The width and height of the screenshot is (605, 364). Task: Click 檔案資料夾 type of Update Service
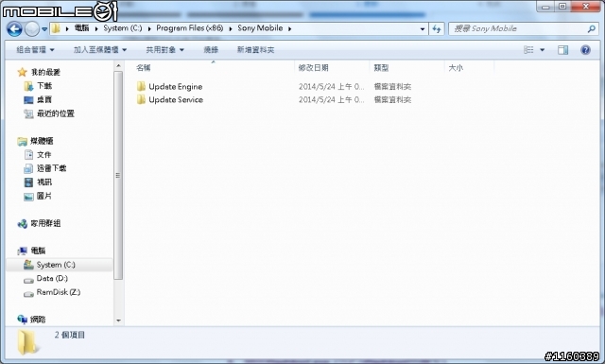pyautogui.click(x=392, y=99)
